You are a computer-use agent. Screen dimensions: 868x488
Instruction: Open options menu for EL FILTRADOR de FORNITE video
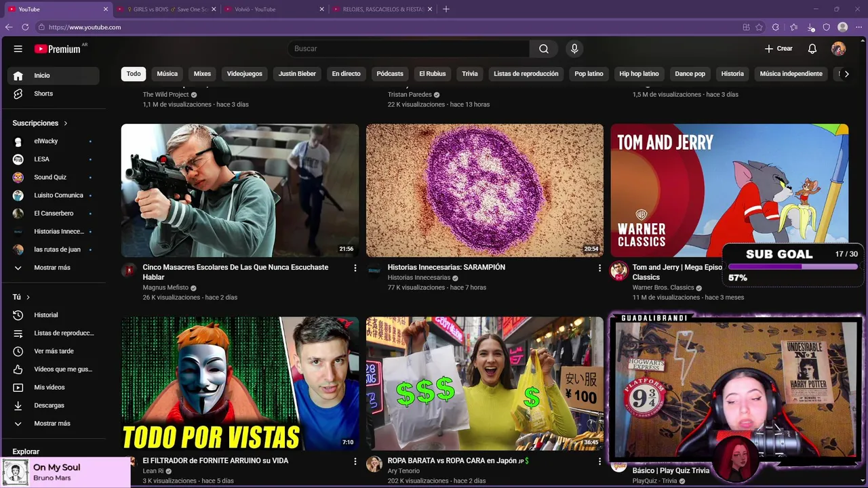(x=355, y=462)
